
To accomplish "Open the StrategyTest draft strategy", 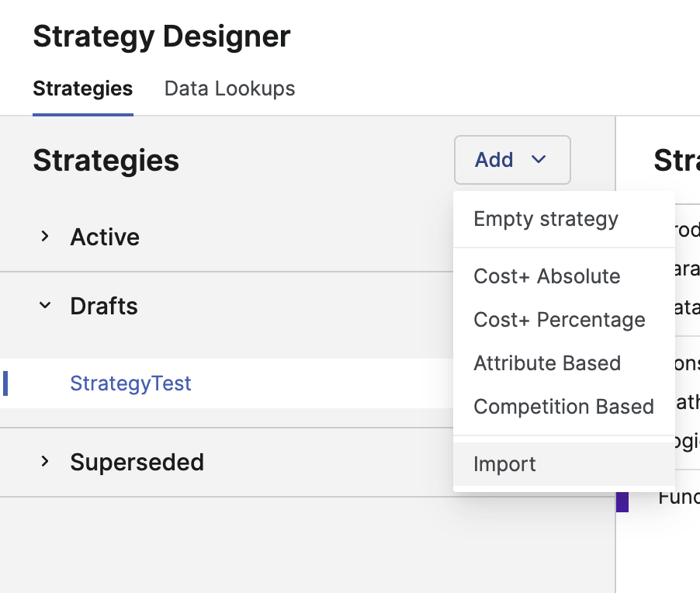I will (x=130, y=383).
